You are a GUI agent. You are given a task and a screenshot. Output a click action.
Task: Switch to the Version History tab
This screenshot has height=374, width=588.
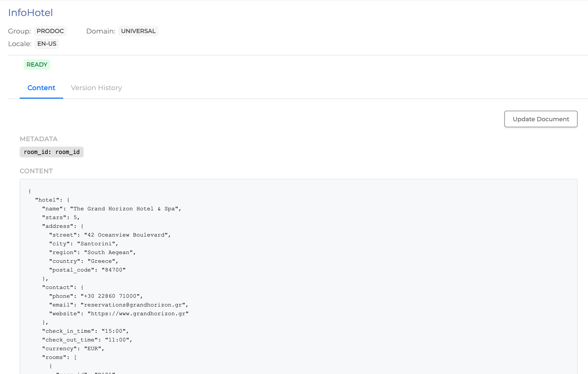click(96, 88)
